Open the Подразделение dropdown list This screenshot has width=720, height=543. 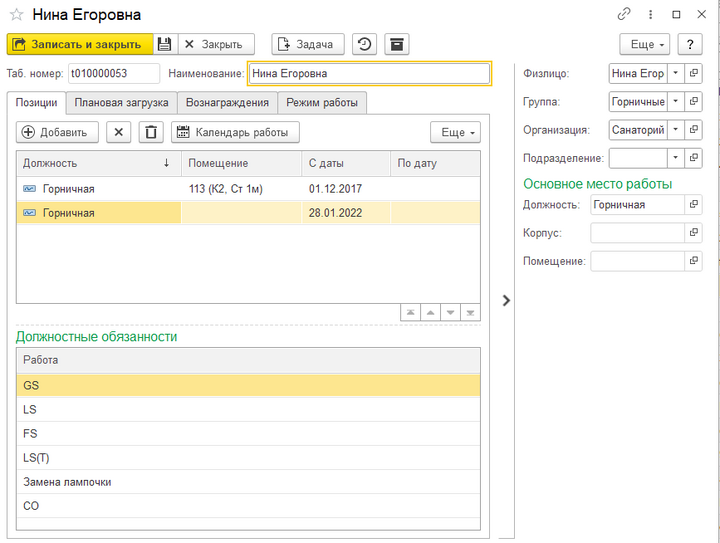[675, 158]
